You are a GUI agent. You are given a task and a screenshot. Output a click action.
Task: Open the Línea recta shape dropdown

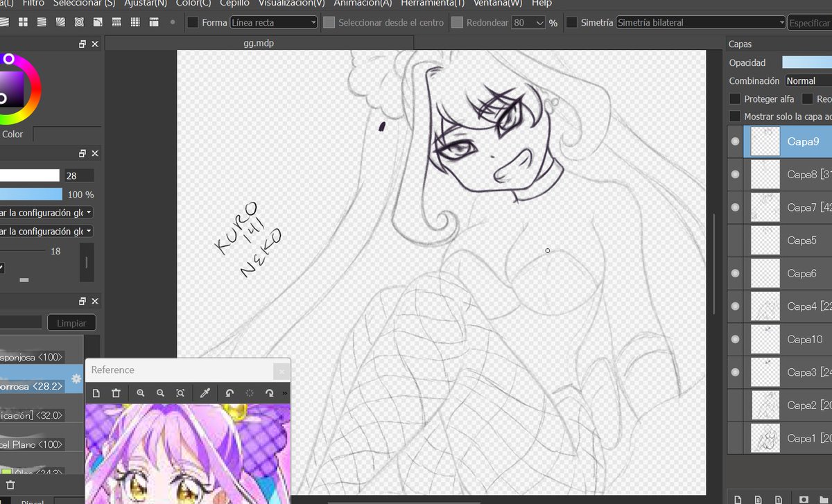[x=274, y=23]
